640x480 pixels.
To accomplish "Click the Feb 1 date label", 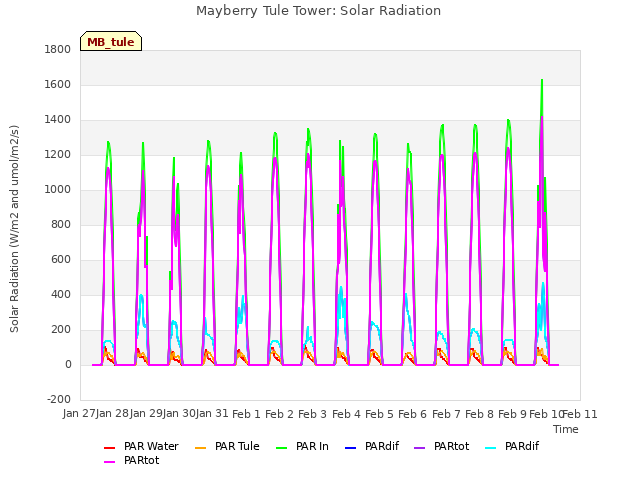I will [246, 414].
